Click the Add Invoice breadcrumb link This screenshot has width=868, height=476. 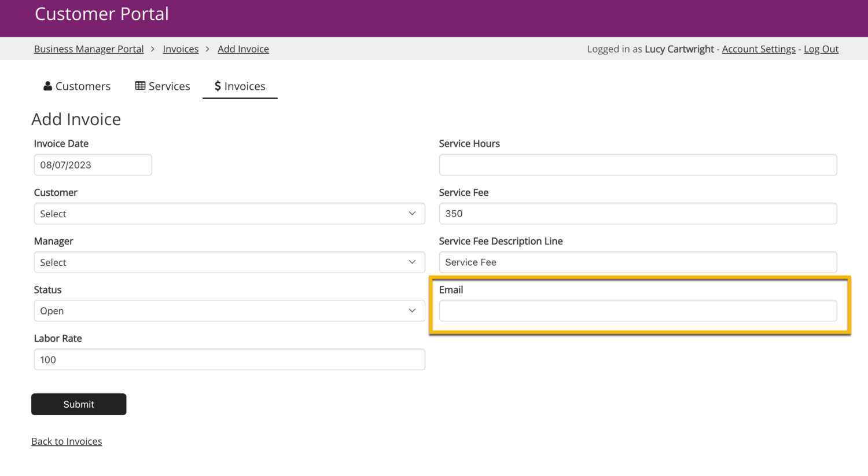243,49
